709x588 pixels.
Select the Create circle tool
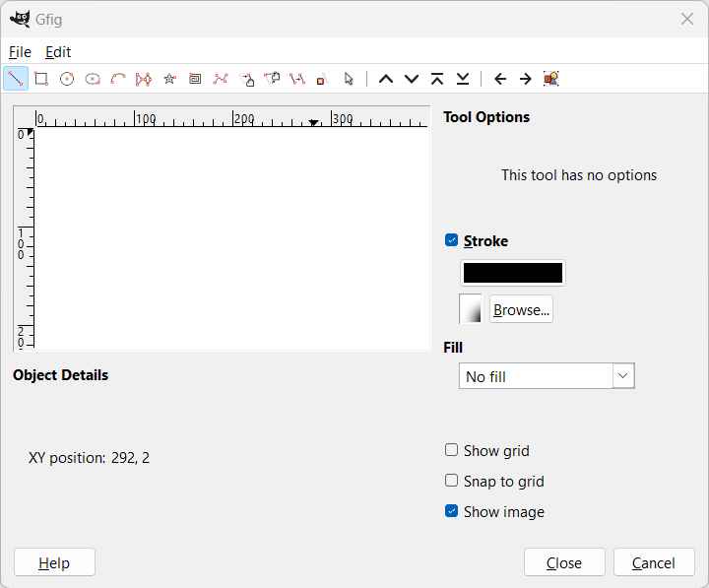[67, 79]
